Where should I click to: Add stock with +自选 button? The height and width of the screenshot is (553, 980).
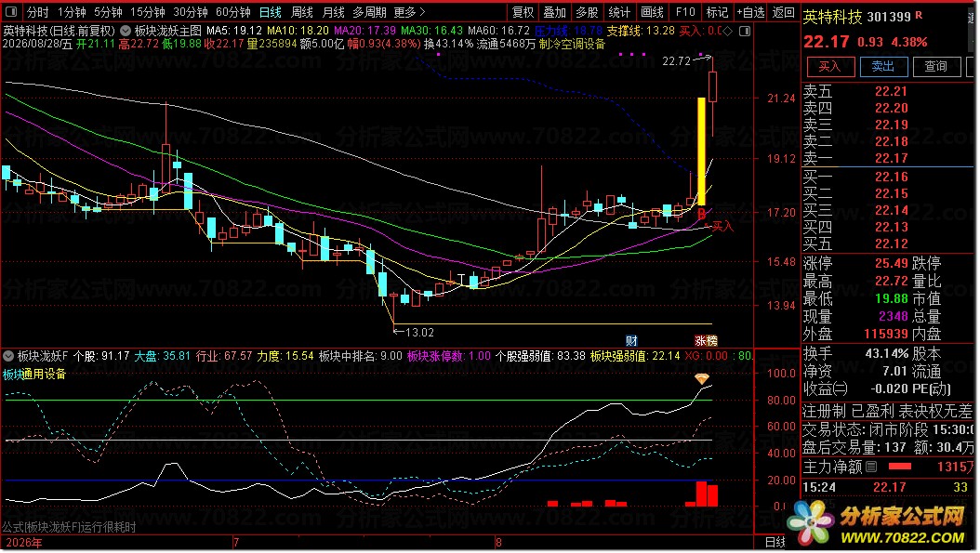[750, 12]
